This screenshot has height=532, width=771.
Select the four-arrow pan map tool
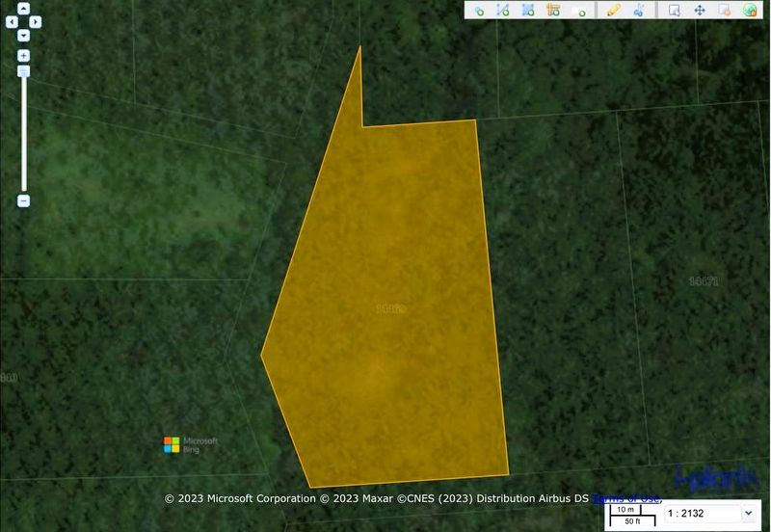point(700,10)
